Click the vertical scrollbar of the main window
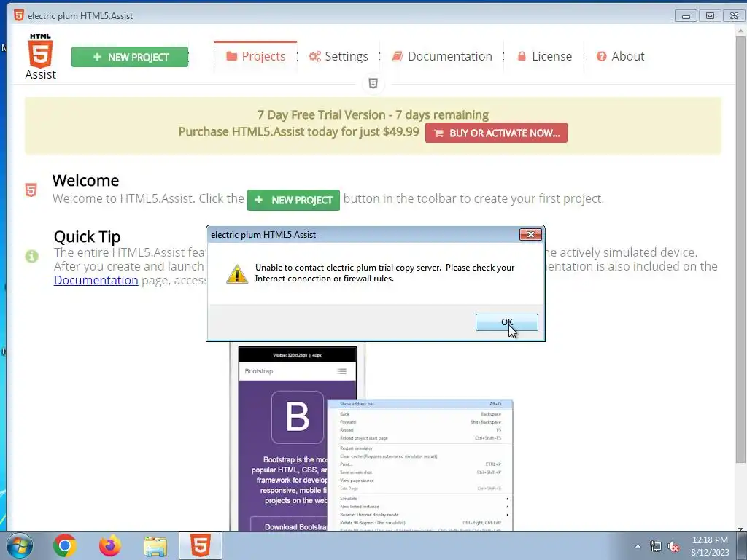Screen dimensions: 747x560 pos(740,248)
